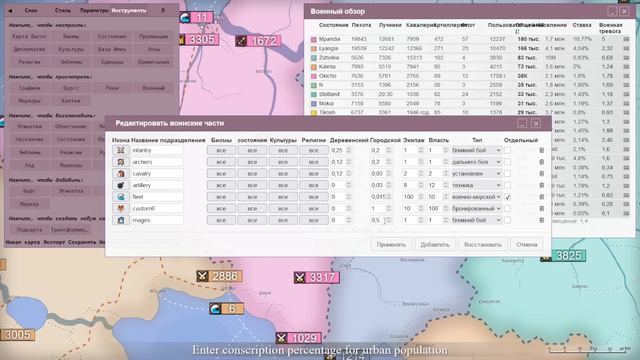Click the 1029 regiment marker on map
Image resolution: width=640 pixels, height=360 pixels.
click(299, 338)
